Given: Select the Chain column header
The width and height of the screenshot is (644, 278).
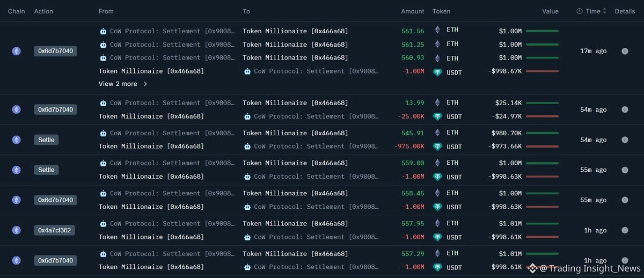Looking at the screenshot, I should click(x=17, y=11).
